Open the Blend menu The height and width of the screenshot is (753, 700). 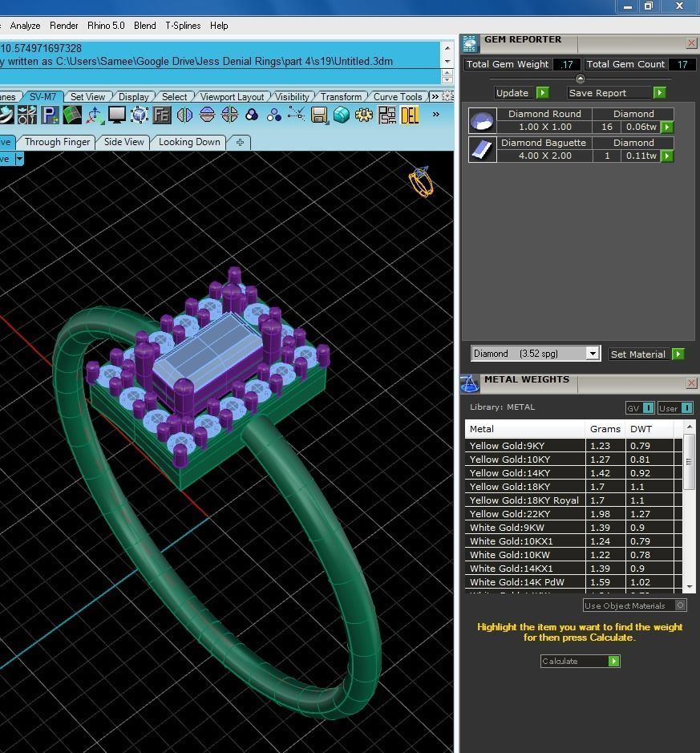(144, 26)
